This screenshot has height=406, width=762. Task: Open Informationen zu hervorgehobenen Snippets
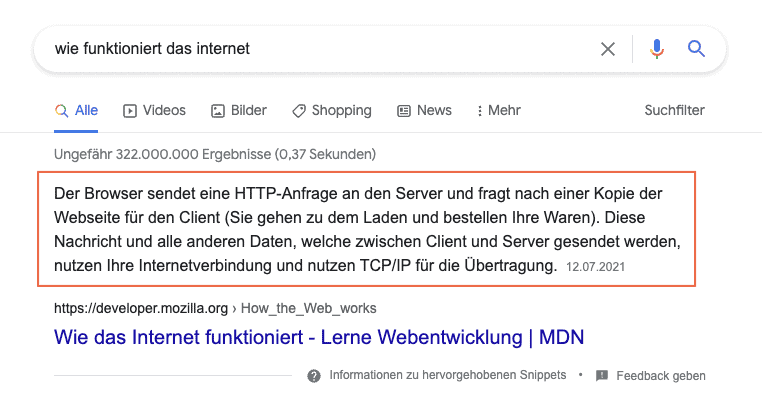[x=448, y=375]
